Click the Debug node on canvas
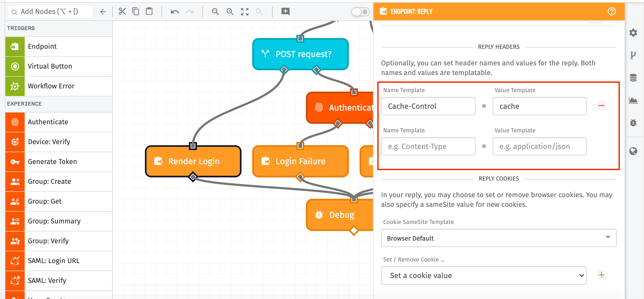 [x=340, y=215]
